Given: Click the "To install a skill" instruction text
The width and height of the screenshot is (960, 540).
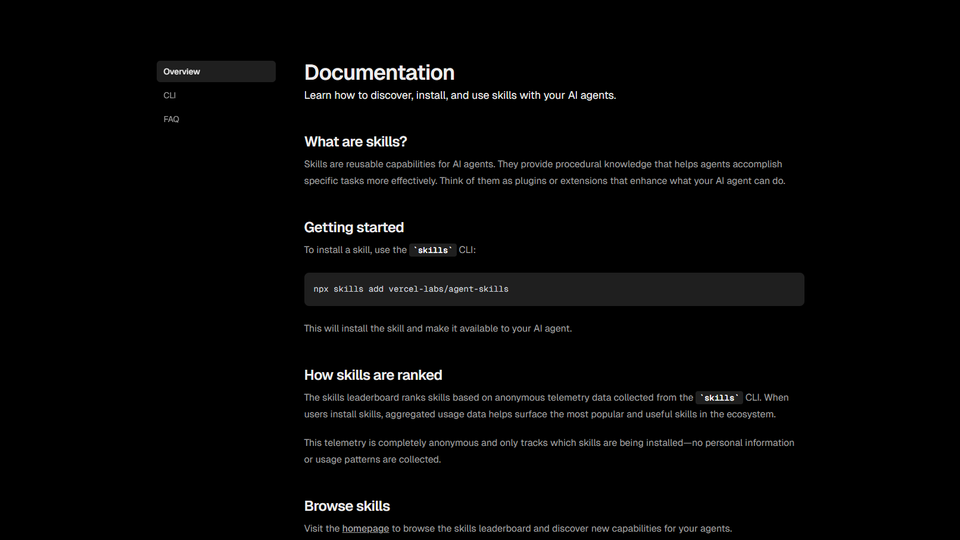Looking at the screenshot, I should (x=355, y=250).
